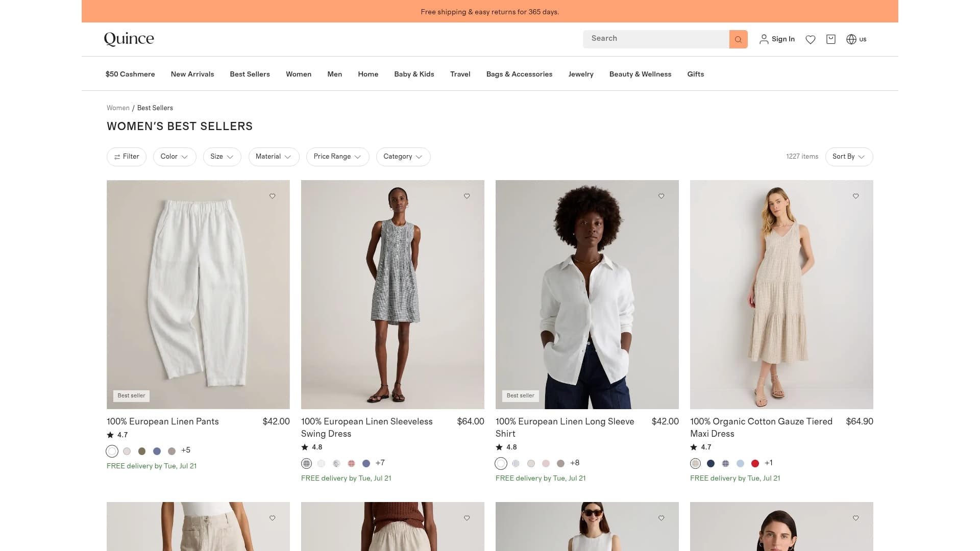This screenshot has height=551, width=980.
Task: Open the Beauty & Wellness nav menu
Action: (640, 74)
